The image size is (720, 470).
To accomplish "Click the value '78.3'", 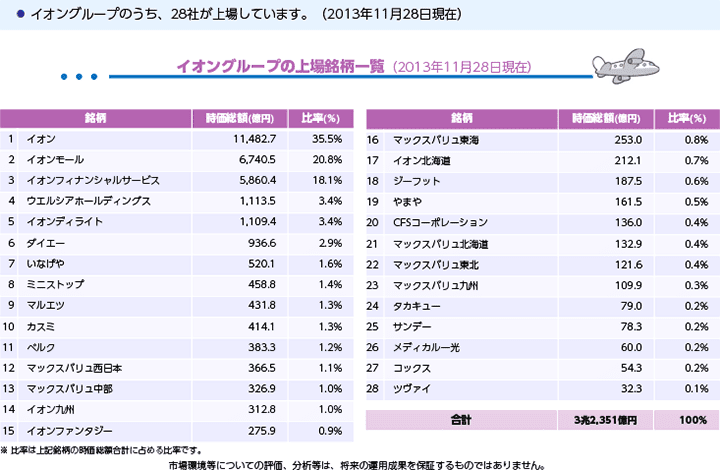I will pyautogui.click(x=631, y=327).
